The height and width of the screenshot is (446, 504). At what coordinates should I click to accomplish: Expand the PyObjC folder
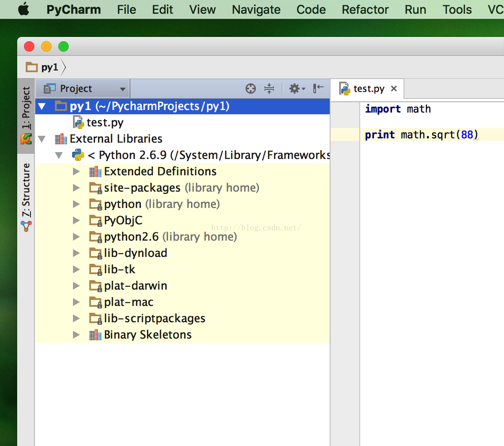coord(76,220)
